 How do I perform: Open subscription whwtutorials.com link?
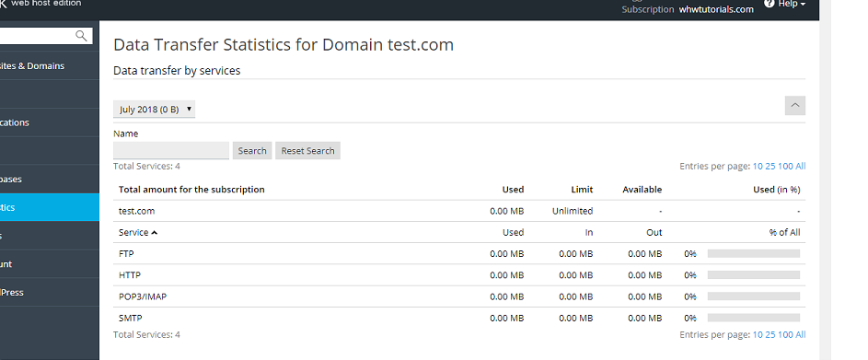(716, 9)
